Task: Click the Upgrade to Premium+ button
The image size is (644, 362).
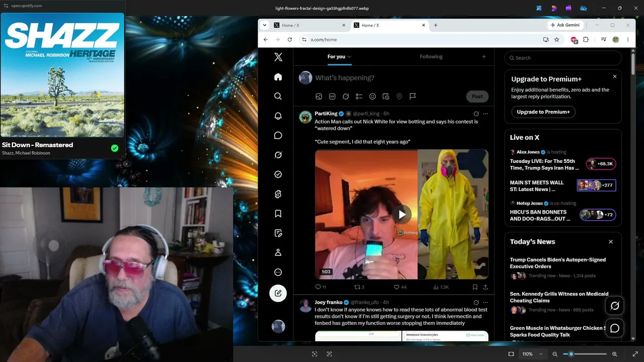Action: click(x=543, y=112)
